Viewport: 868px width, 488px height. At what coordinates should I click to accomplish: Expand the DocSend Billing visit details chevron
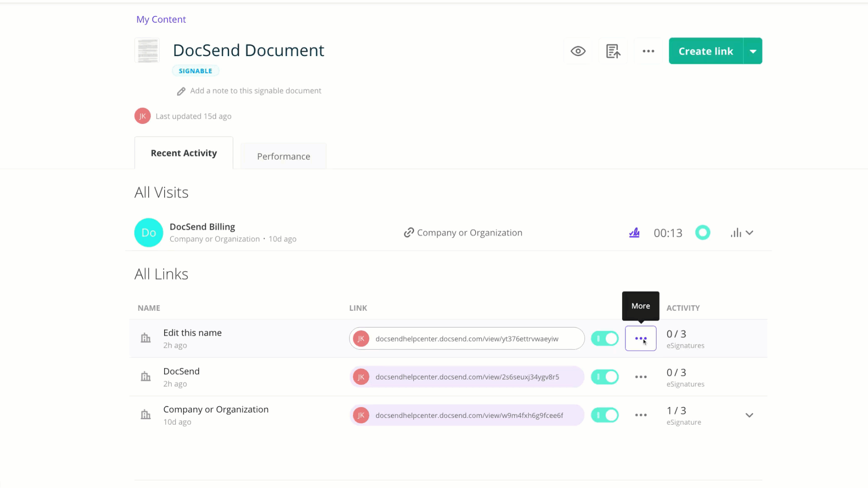[x=750, y=233]
